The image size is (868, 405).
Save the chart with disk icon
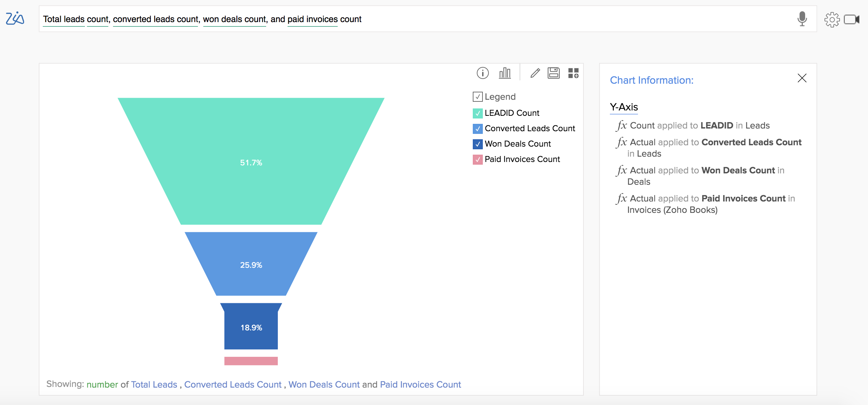pos(553,73)
